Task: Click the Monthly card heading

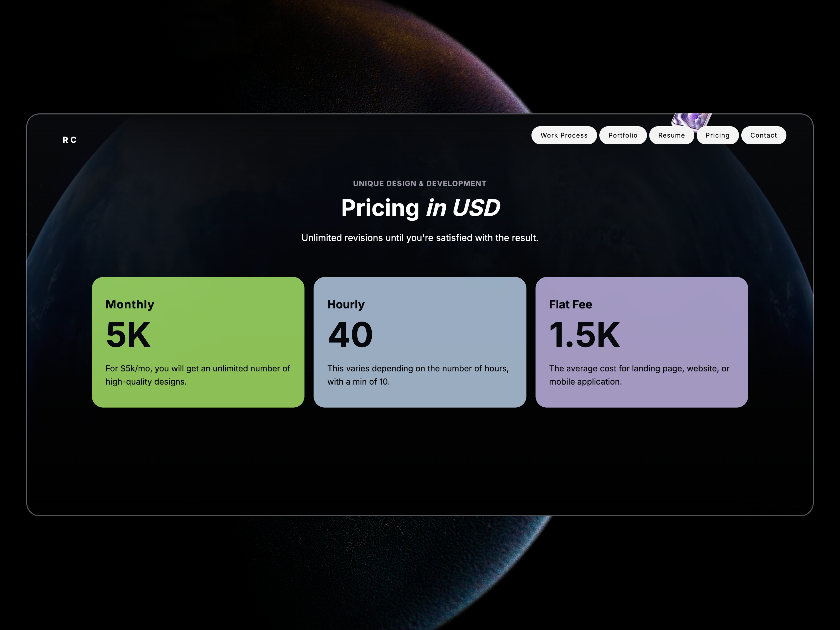Action: tap(129, 304)
